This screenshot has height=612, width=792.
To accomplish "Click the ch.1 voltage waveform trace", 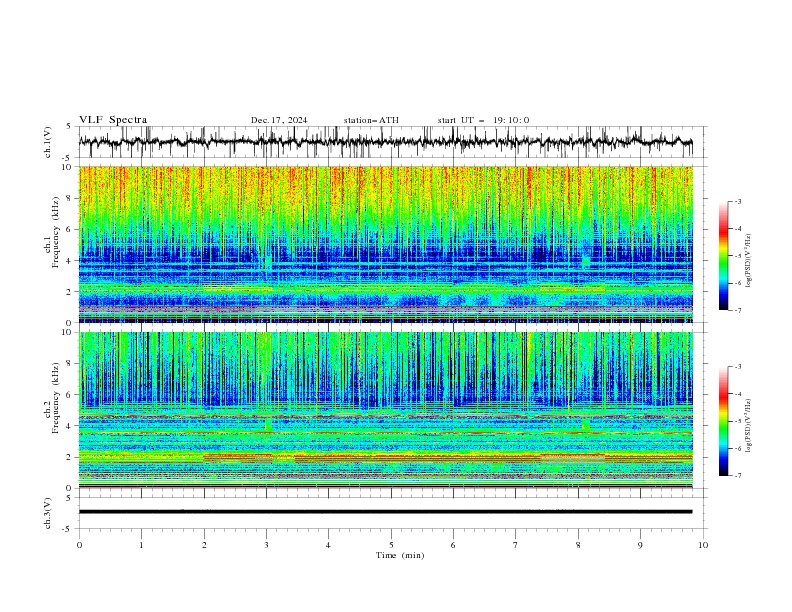I will click(x=385, y=142).
